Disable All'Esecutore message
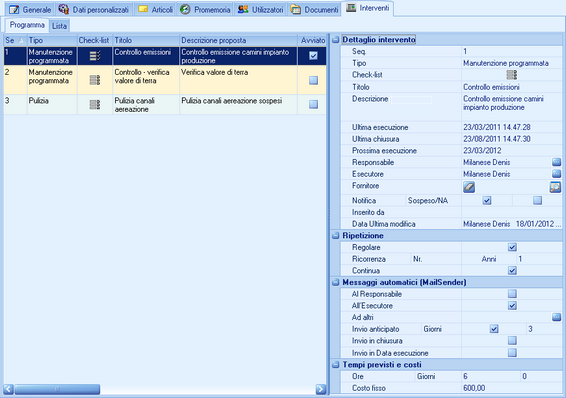 (x=512, y=306)
